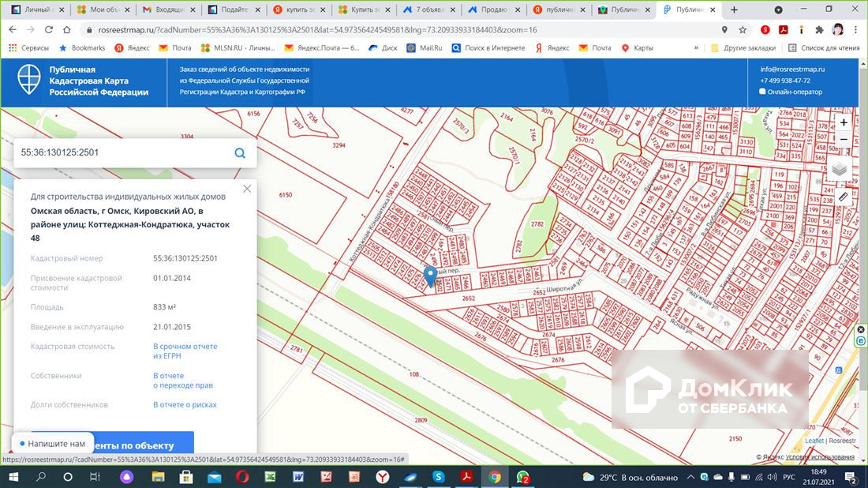Open the Bookmarks folder in bookmarks bar
The image size is (868, 488).
[82, 47]
